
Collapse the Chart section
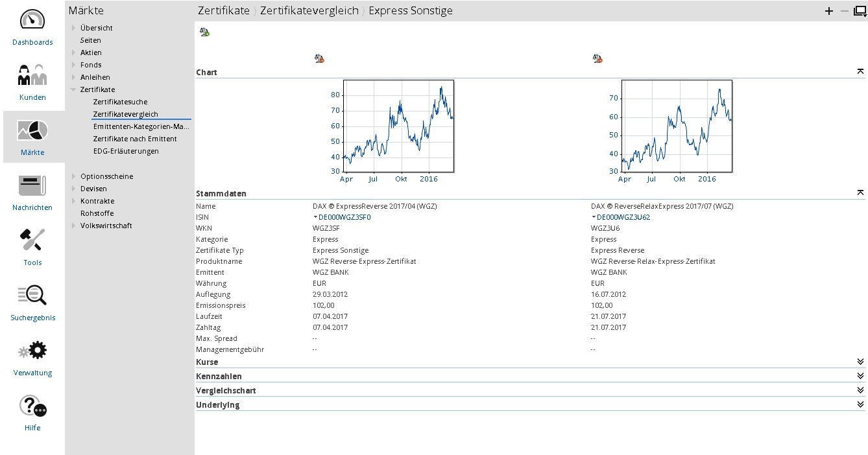click(x=860, y=72)
